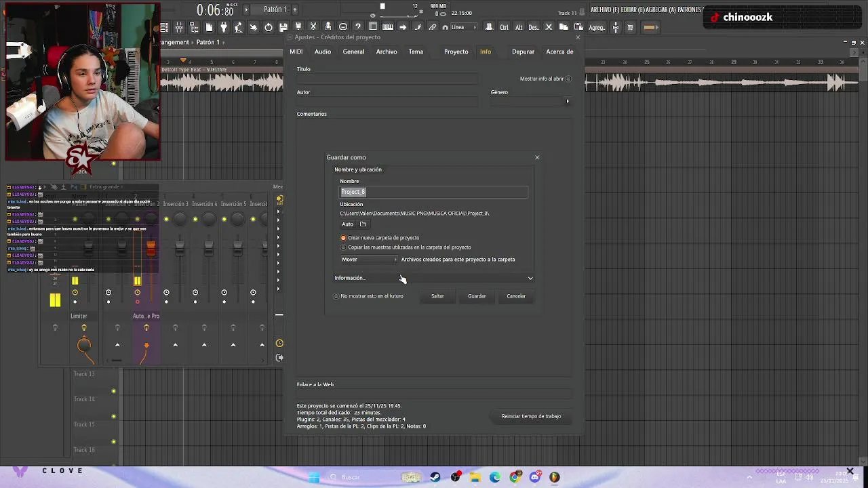Click the shopping cart icon in toolbar
This screenshot has height=488, width=868.
click(x=629, y=27)
